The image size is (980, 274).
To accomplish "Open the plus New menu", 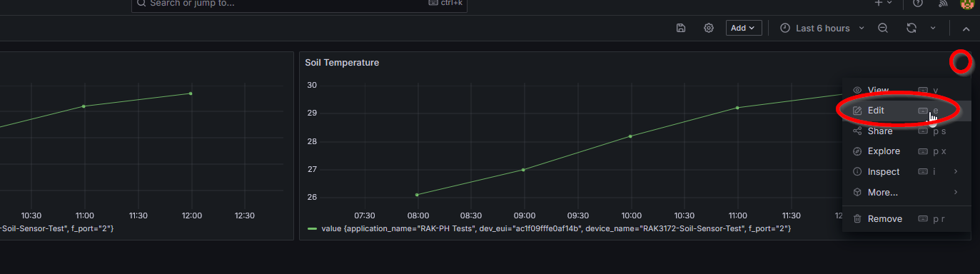I will (884, 3).
